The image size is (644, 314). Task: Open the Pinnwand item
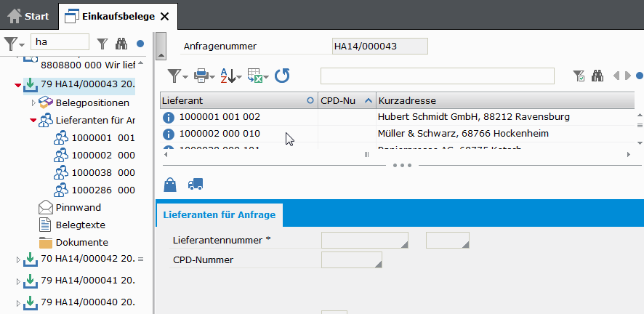click(69, 208)
